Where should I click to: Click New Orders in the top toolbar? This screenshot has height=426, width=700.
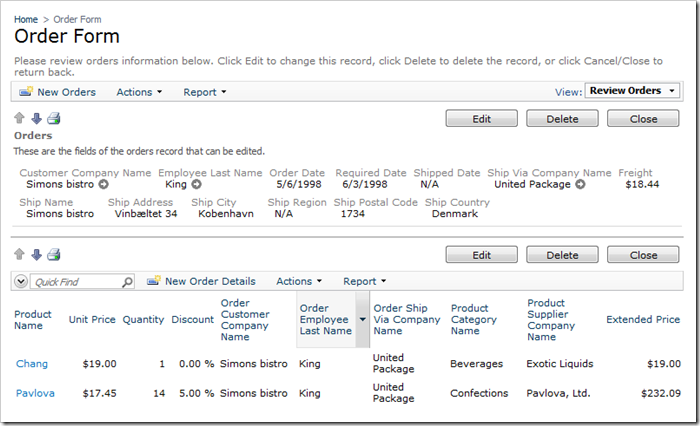coord(66,92)
